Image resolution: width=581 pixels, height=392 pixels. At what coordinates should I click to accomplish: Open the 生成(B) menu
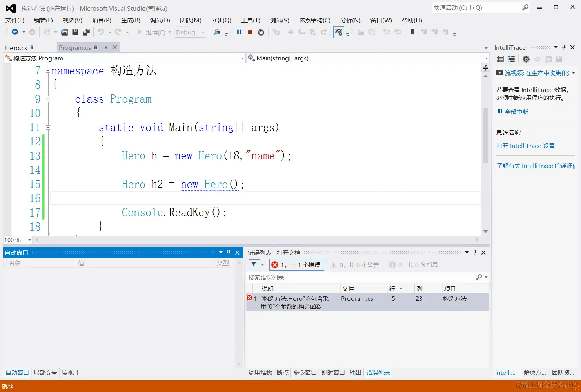click(x=131, y=20)
